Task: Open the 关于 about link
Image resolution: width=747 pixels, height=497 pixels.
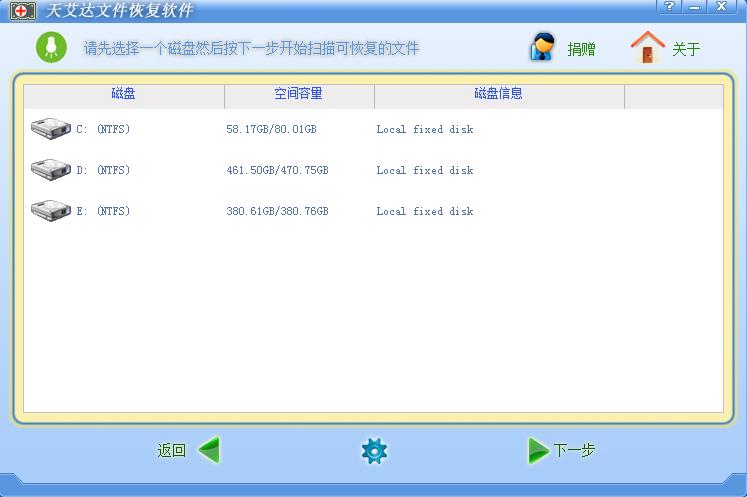Action: [686, 49]
